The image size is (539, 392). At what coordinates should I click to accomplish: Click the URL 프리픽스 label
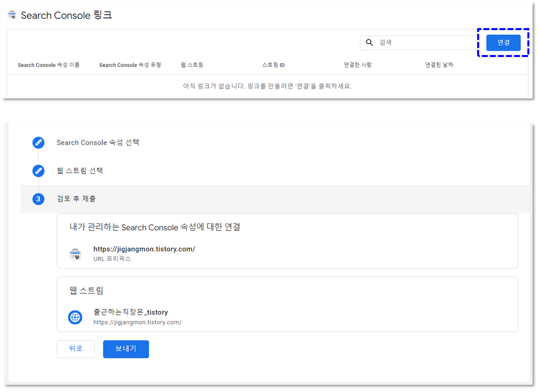pyautogui.click(x=112, y=259)
